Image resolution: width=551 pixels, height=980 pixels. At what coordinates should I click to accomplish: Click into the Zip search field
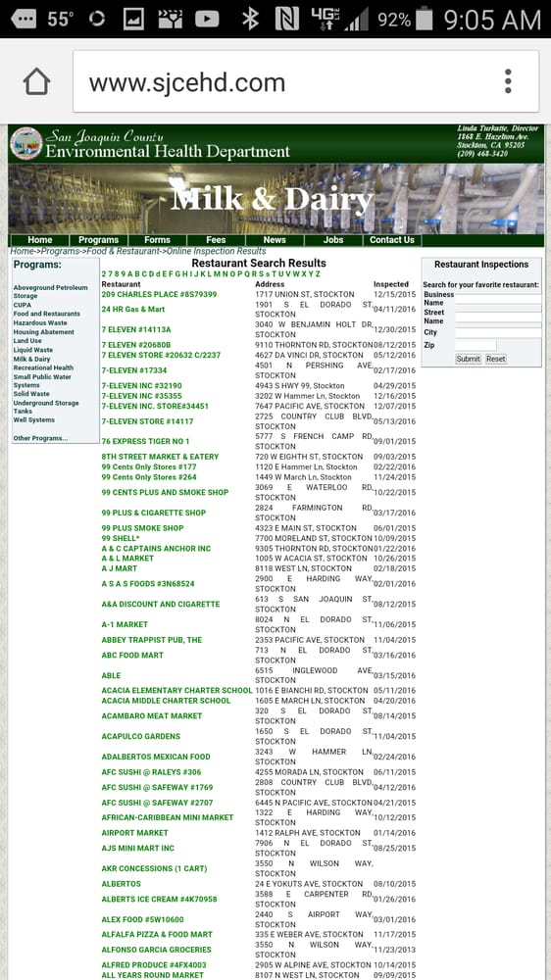pos(476,345)
